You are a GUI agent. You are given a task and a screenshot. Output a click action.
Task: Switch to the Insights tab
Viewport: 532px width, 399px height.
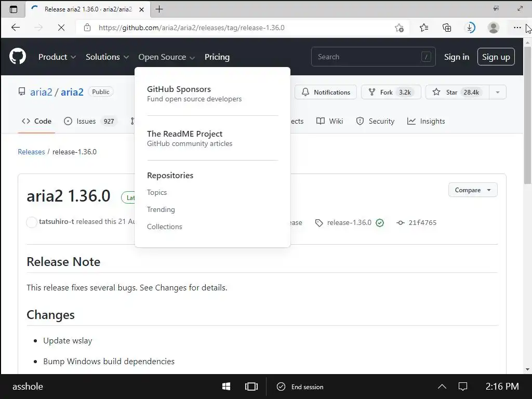pos(426,121)
